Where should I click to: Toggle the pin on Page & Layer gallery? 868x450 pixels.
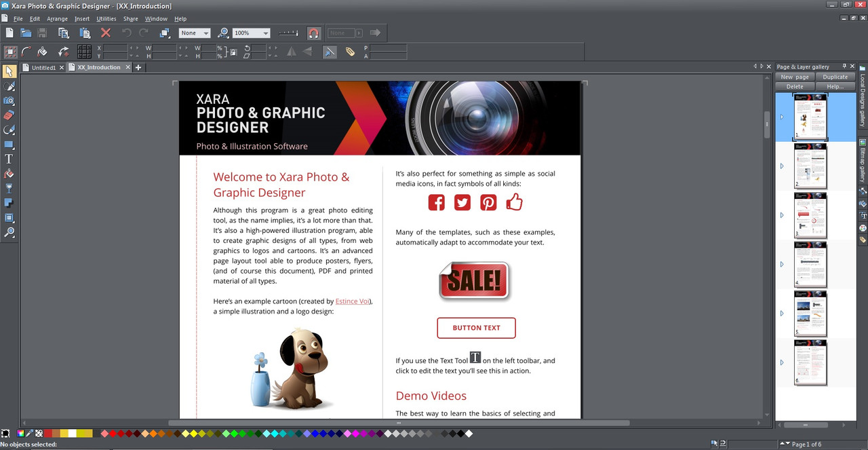[x=844, y=67]
